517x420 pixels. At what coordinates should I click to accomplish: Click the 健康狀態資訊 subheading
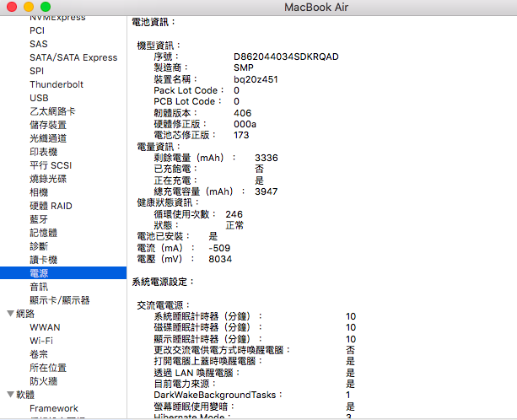coord(168,202)
